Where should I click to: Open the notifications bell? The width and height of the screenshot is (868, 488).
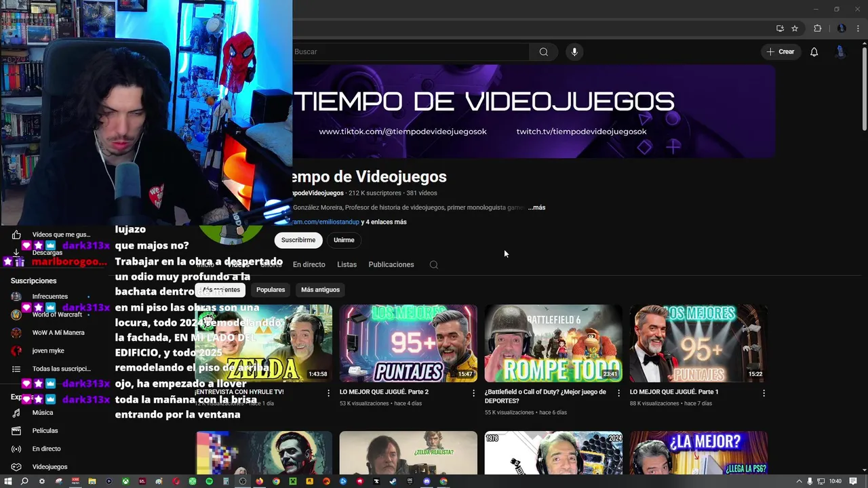pos(814,52)
